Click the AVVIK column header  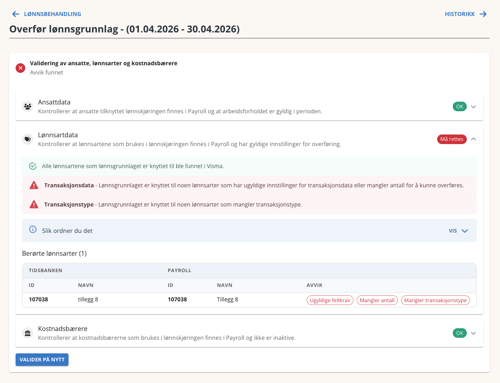tap(314, 285)
